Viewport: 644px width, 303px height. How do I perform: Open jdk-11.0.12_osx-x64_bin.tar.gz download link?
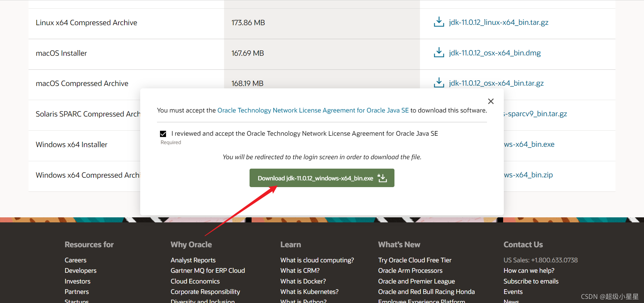tap(496, 83)
